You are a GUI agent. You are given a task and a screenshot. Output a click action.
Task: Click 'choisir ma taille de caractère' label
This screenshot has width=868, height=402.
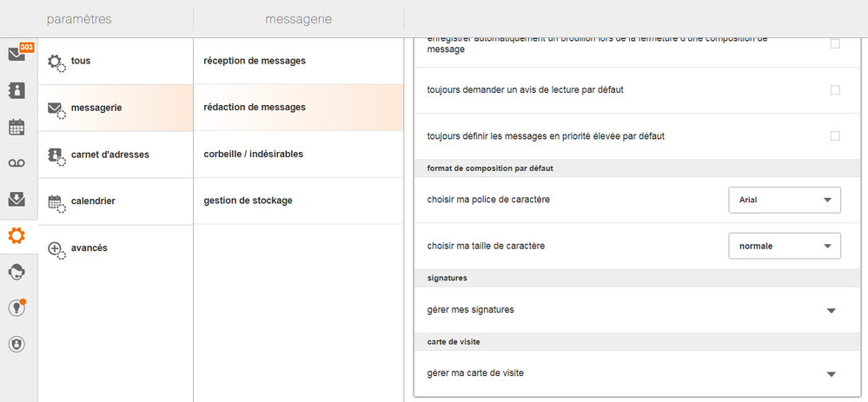pos(486,246)
